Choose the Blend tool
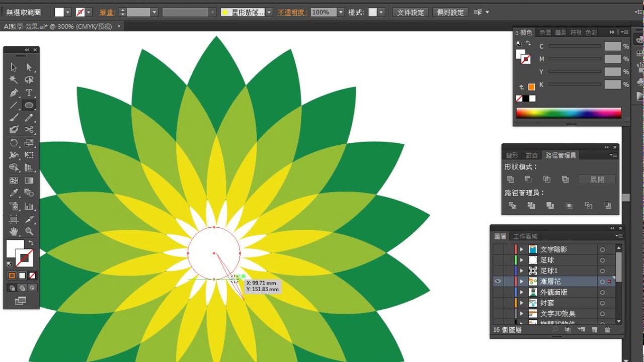Screen dimensions: 644x362 29,193
